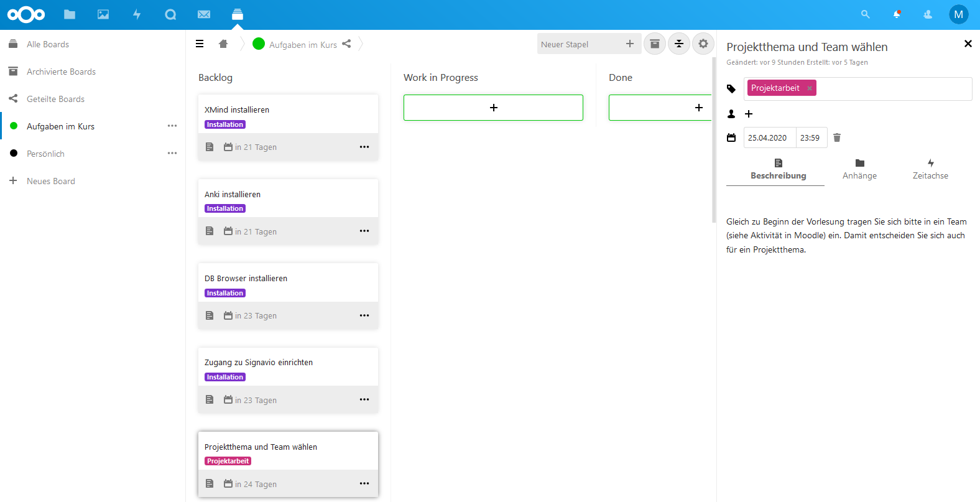Open the Activity lightning icon
The height and width of the screenshot is (502, 980).
tap(137, 14)
